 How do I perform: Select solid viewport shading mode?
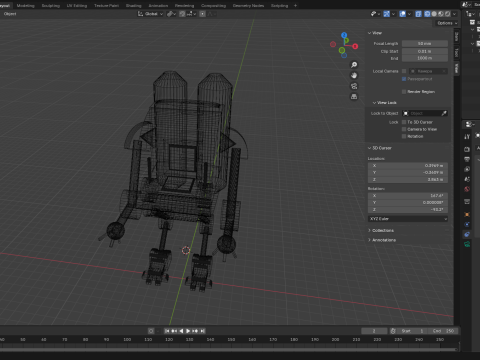coord(434,14)
